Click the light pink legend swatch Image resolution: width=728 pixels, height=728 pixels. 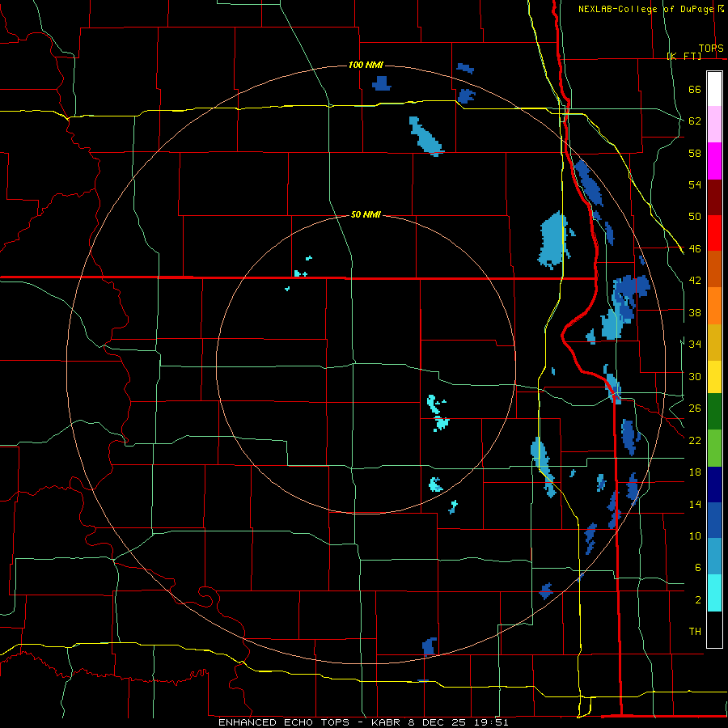pyautogui.click(x=714, y=125)
